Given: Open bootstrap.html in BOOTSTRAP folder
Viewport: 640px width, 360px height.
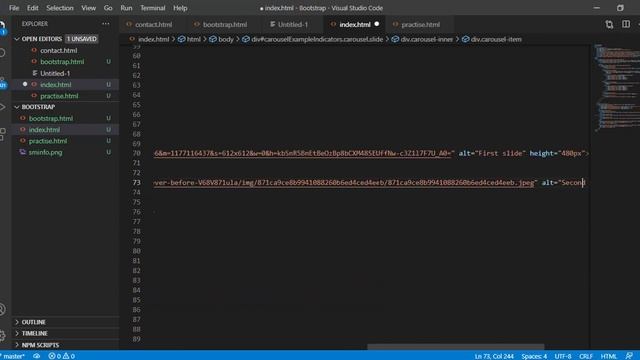Looking at the screenshot, I should click(x=51, y=118).
